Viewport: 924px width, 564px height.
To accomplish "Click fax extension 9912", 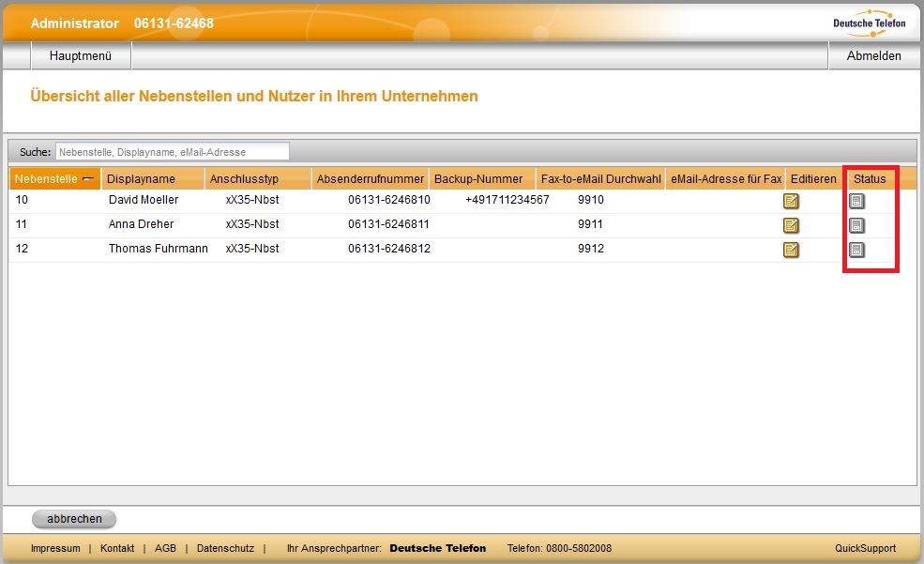I will coord(590,249).
